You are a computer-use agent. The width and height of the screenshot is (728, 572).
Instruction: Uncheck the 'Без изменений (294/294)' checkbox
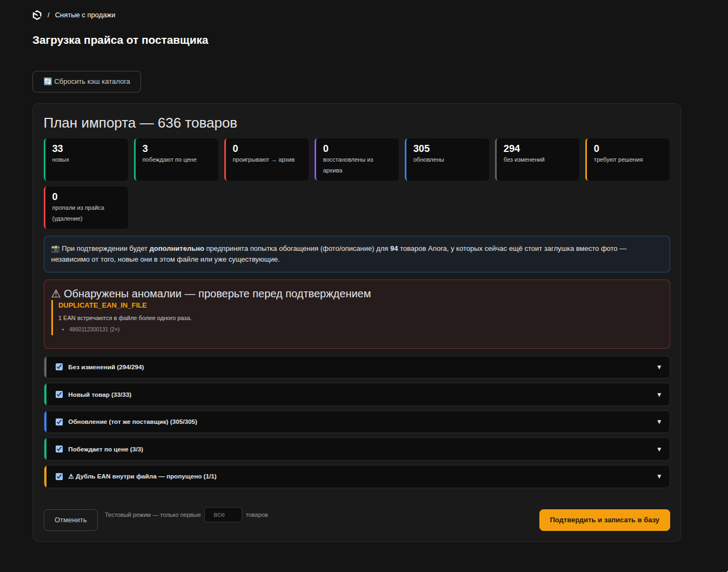point(59,367)
